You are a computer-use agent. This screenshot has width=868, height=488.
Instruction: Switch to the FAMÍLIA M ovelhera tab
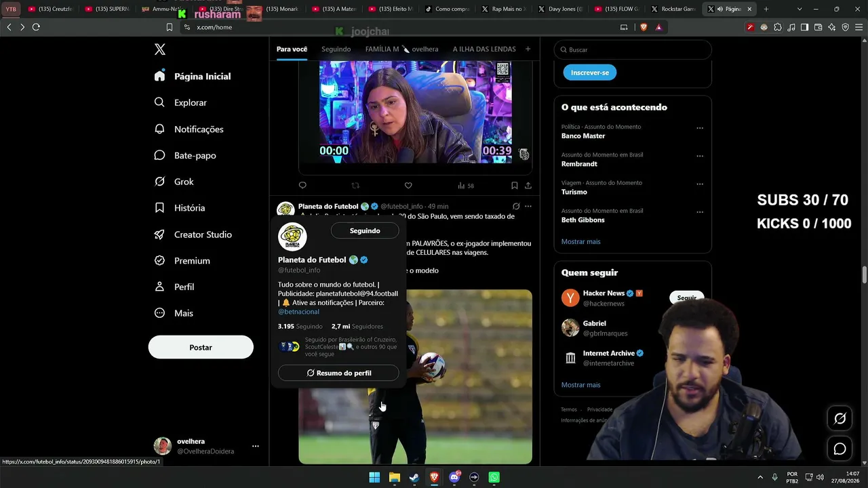tap(401, 49)
